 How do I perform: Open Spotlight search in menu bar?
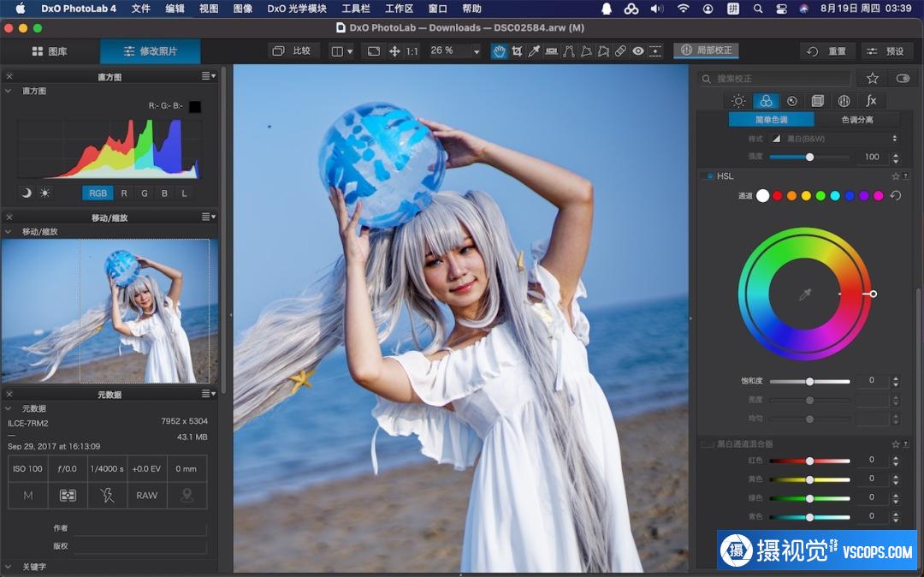click(758, 9)
